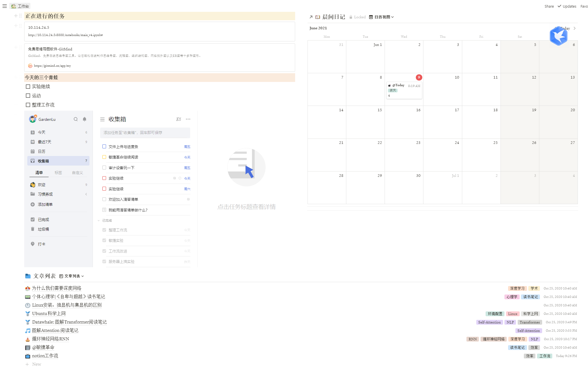
Task: Open the 今天 smart list
Action: click(x=42, y=132)
